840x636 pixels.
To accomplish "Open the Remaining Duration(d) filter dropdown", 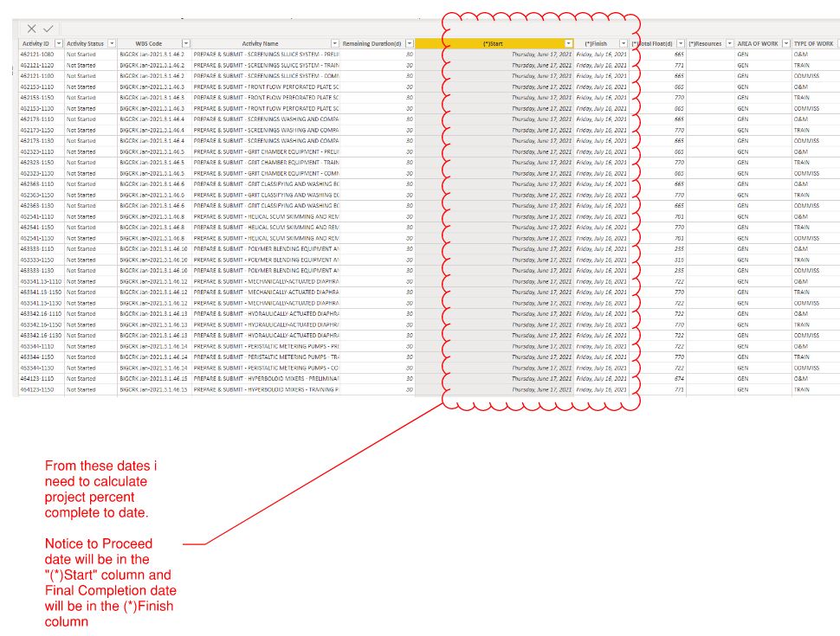I will pyautogui.click(x=410, y=43).
